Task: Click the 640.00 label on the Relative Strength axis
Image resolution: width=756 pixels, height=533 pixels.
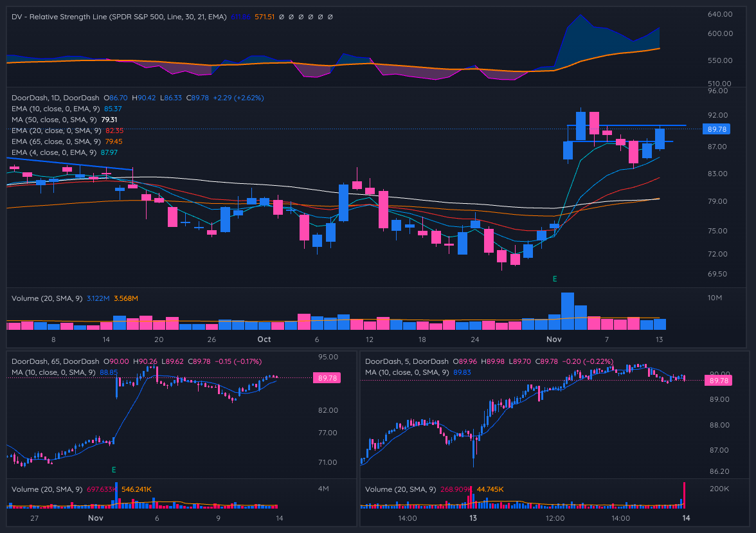Action: [x=720, y=15]
